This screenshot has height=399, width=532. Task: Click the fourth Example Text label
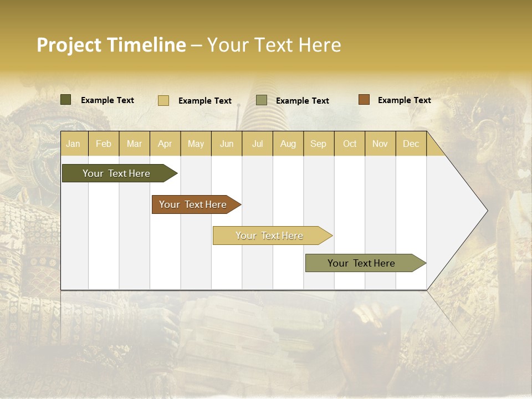(x=404, y=100)
